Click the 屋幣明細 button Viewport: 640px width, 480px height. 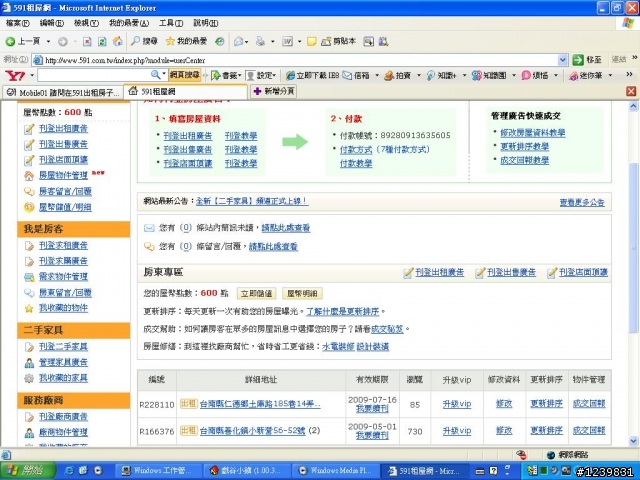coord(302,293)
